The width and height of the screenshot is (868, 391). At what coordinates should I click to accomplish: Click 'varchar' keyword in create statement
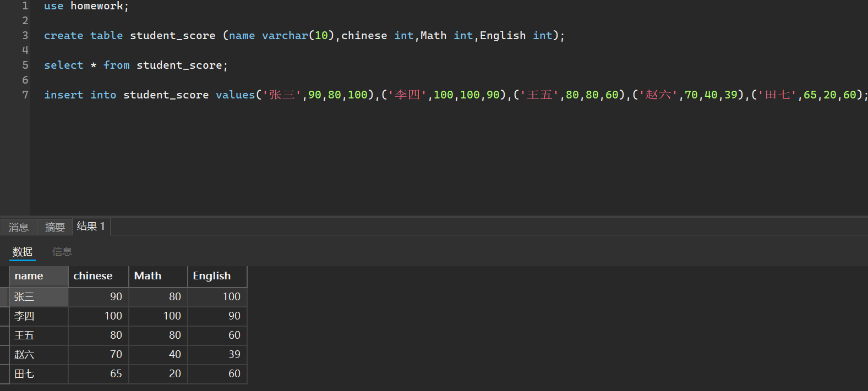tap(285, 36)
